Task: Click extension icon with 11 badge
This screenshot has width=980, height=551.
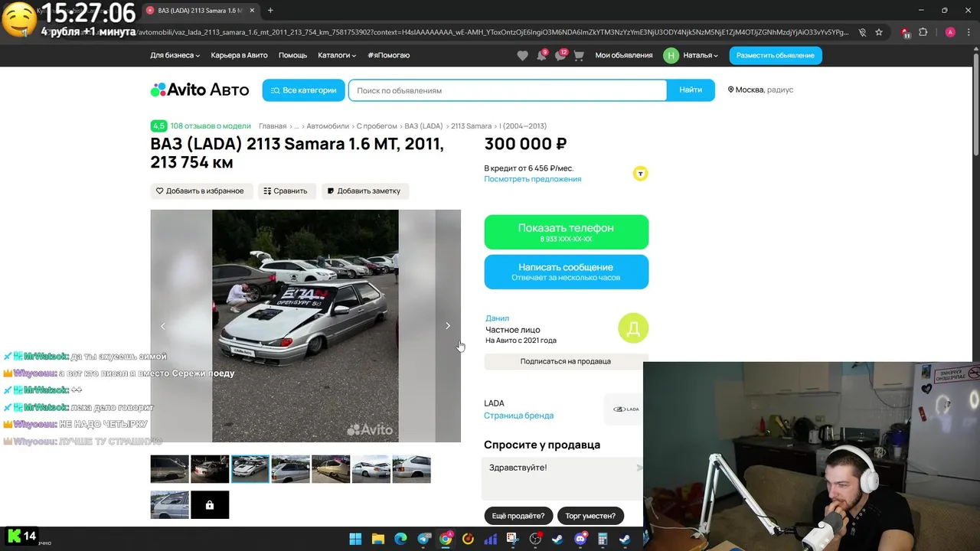Action: 905,32
